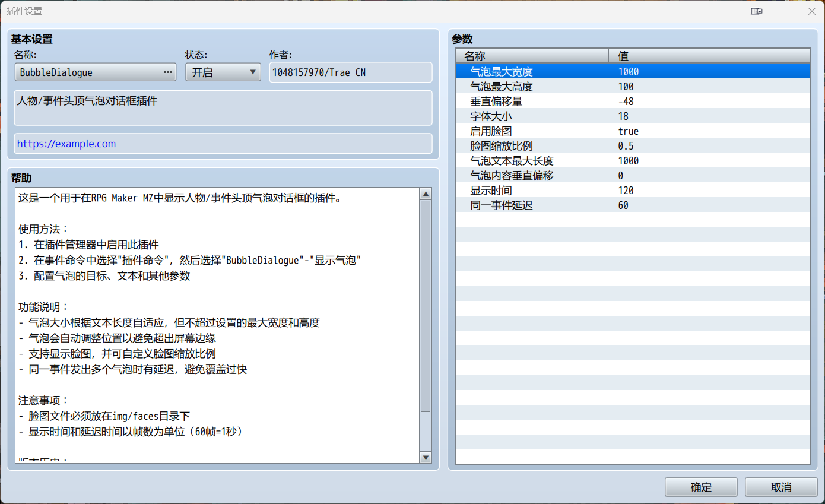Click the value -48 for 垂直偏移量
Screen dimensions: 825x504
(626, 102)
